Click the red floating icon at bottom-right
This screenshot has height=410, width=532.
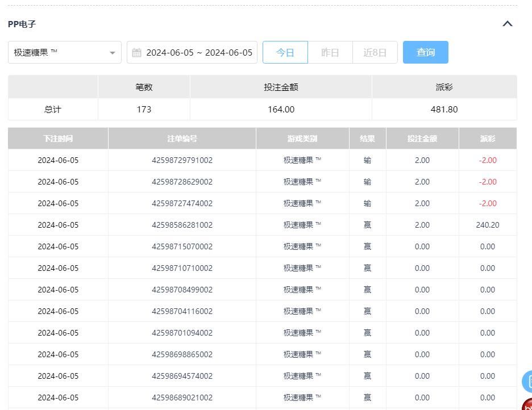pos(527,405)
